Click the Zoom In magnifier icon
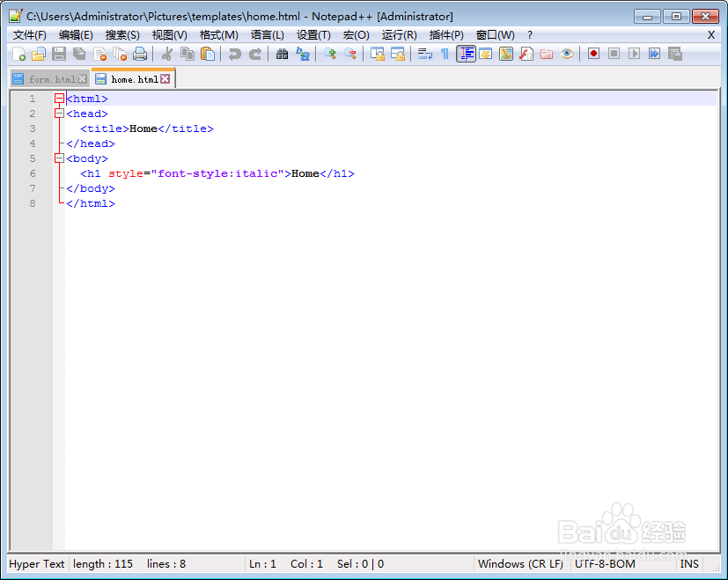The width and height of the screenshot is (728, 580). point(329,54)
